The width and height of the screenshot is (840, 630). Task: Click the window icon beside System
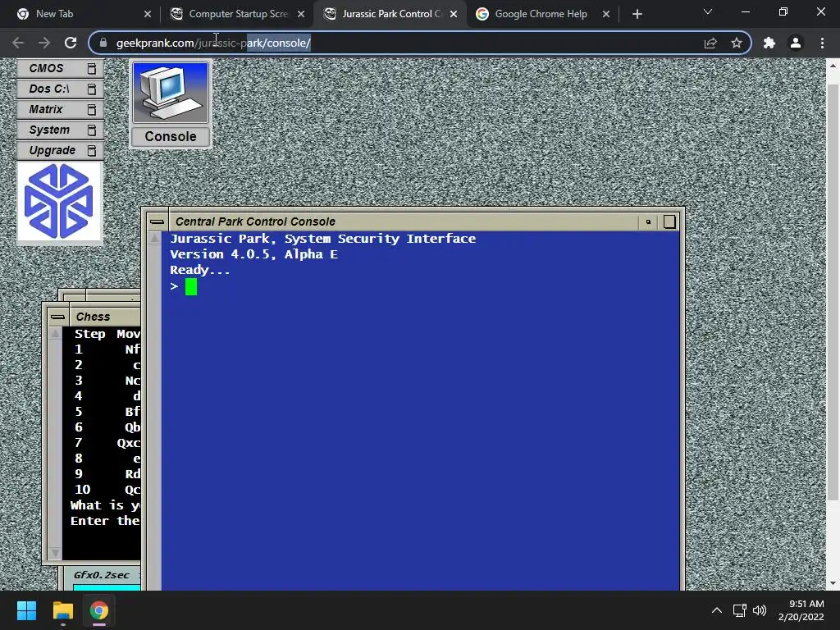pos(92,130)
